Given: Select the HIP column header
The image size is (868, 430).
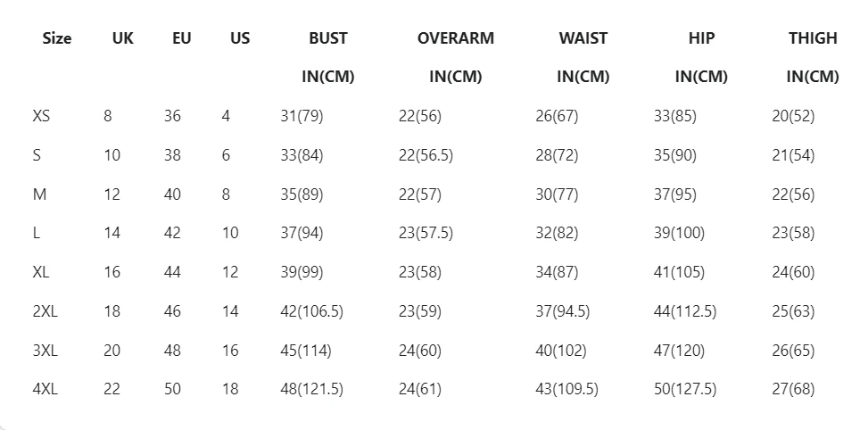Looking at the screenshot, I should tap(701, 38).
